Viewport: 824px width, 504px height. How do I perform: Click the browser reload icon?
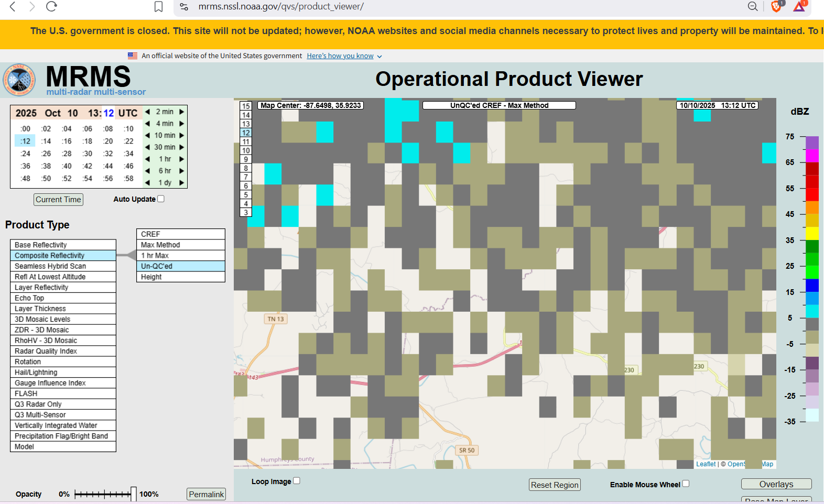[51, 7]
